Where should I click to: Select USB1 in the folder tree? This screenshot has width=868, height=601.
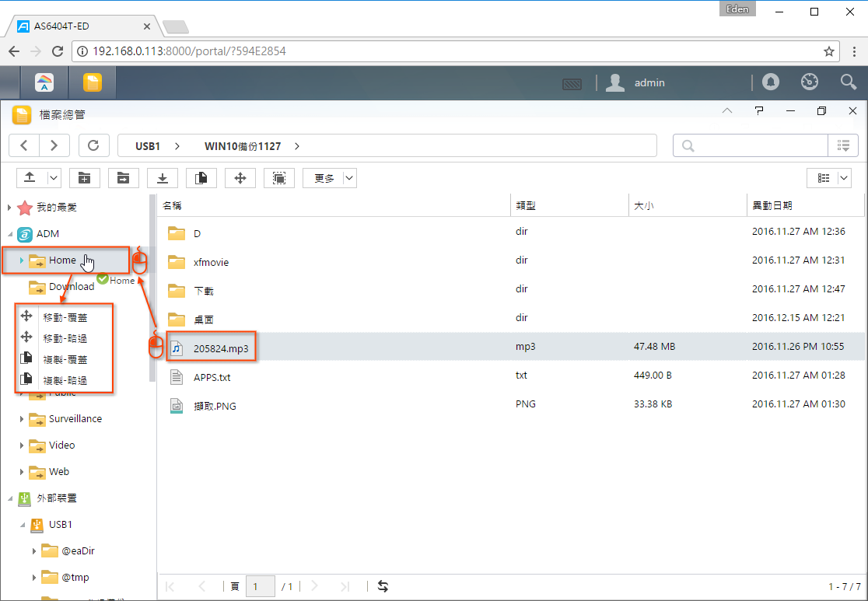(x=61, y=525)
